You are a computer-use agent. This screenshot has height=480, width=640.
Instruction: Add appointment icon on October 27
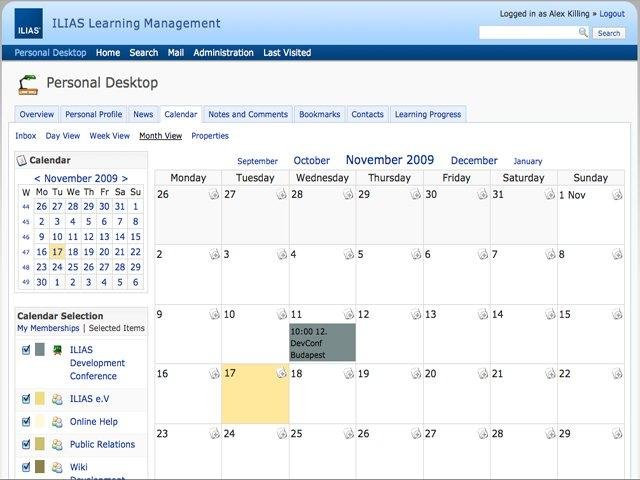(x=282, y=194)
